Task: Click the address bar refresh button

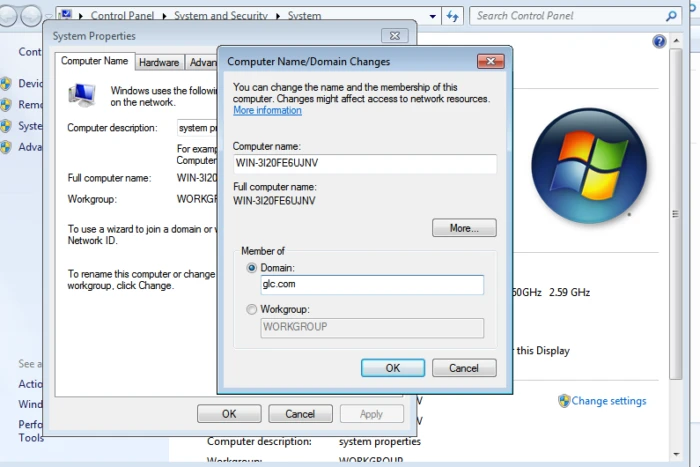Action: coord(452,16)
